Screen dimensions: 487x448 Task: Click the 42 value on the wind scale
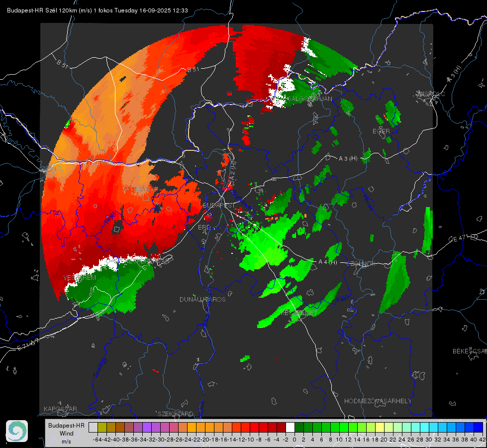(x=482, y=440)
